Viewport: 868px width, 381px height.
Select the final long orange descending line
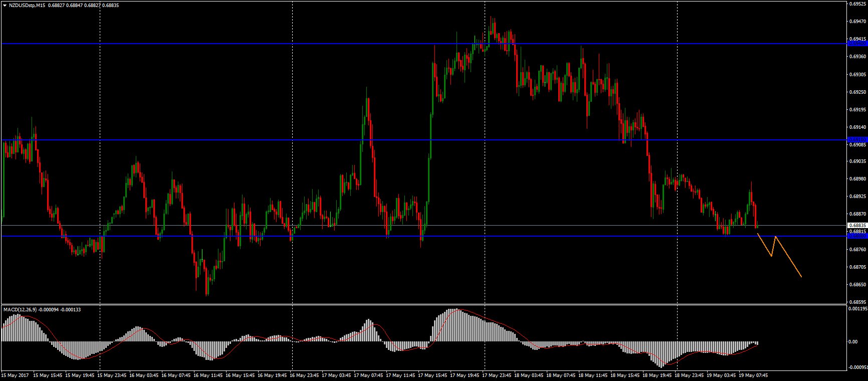coord(789,257)
